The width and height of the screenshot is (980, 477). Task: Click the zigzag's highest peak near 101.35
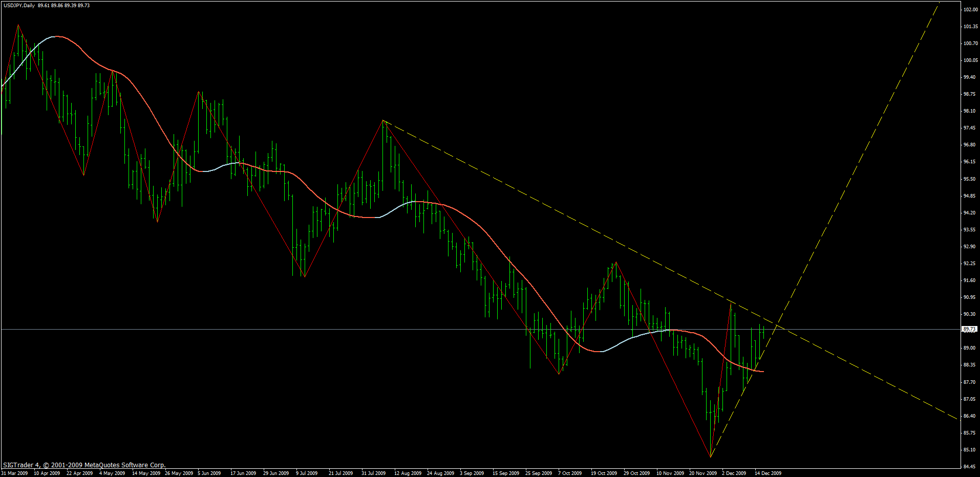(x=18, y=25)
